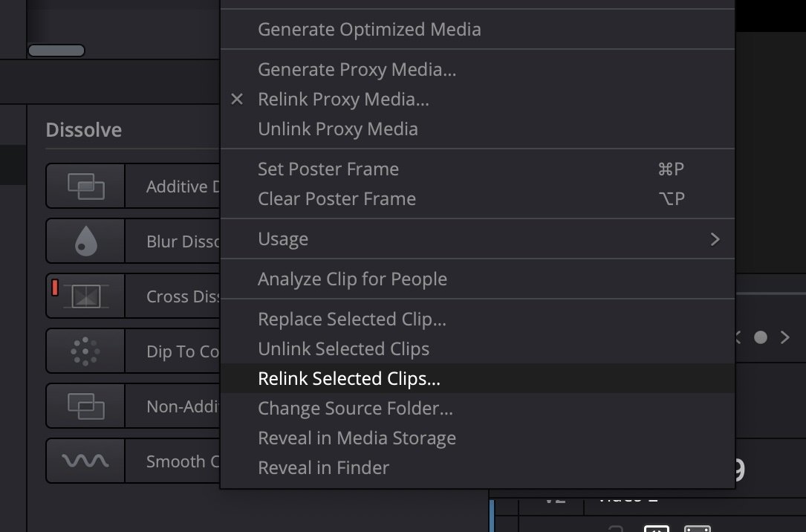Select the Smooth Cut wave icon
The width and height of the screenshot is (806, 532).
click(x=85, y=461)
